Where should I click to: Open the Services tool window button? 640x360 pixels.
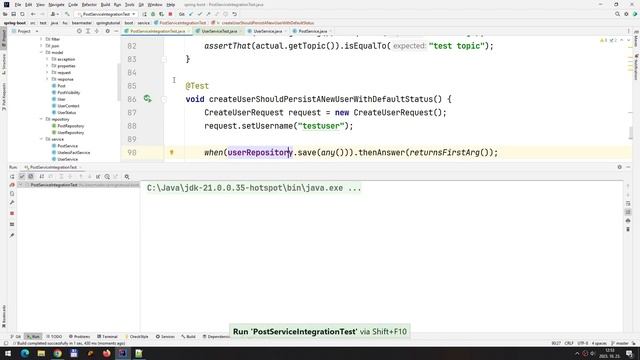point(165,336)
